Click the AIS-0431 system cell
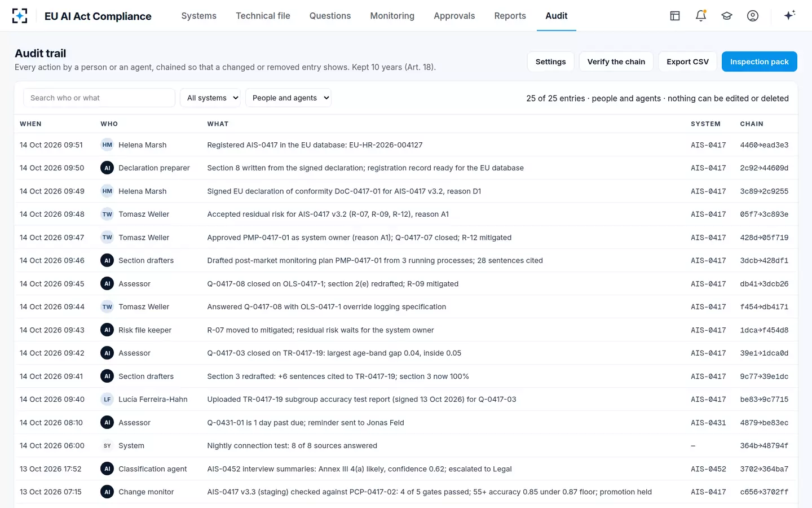This screenshot has width=812, height=508. click(x=708, y=423)
